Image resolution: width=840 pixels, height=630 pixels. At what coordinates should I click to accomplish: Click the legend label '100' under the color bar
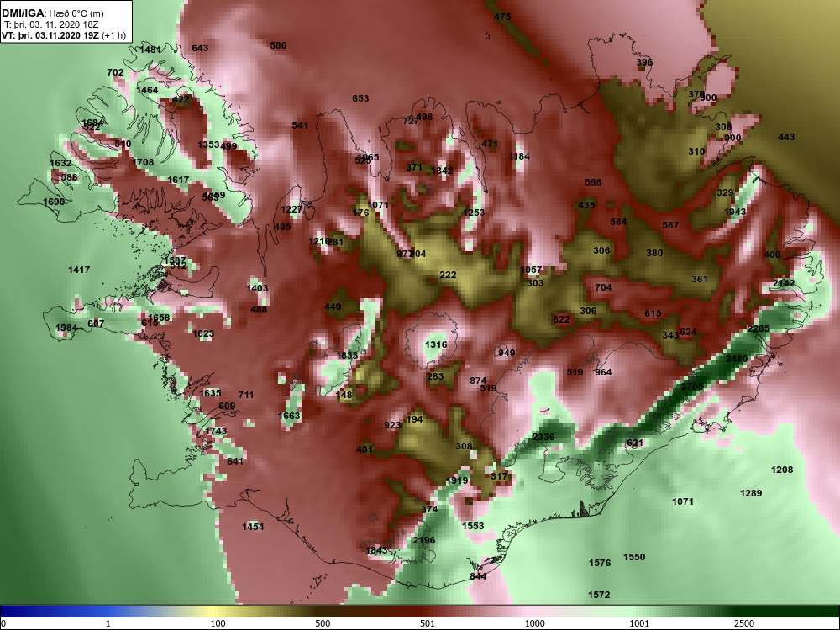pyautogui.click(x=218, y=623)
